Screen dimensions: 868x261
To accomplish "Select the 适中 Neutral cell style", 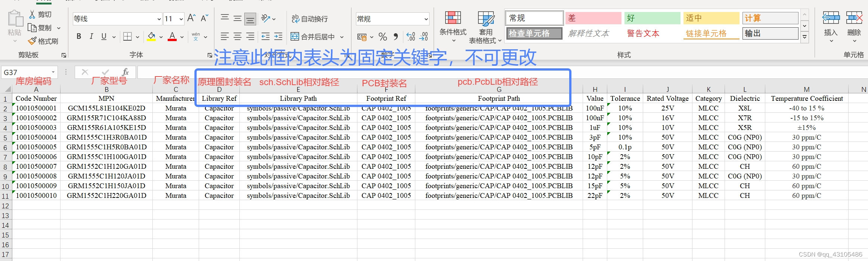I will pos(712,18).
